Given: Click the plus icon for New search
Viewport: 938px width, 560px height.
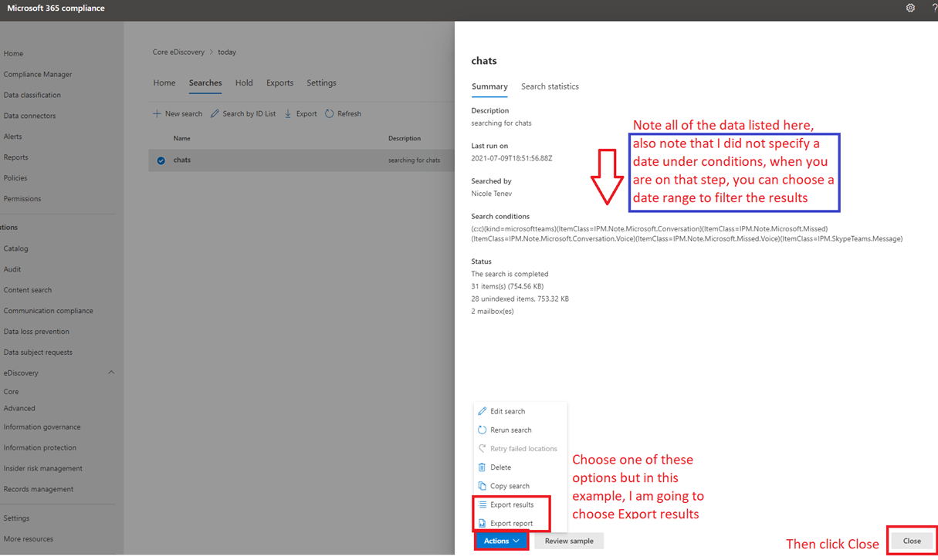Looking at the screenshot, I should pos(157,113).
